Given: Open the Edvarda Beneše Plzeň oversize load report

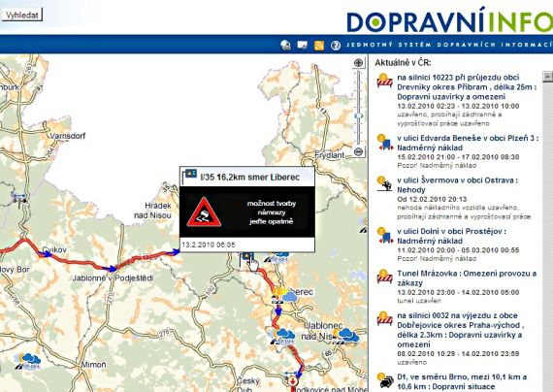Looking at the screenshot, I should coord(468,143).
